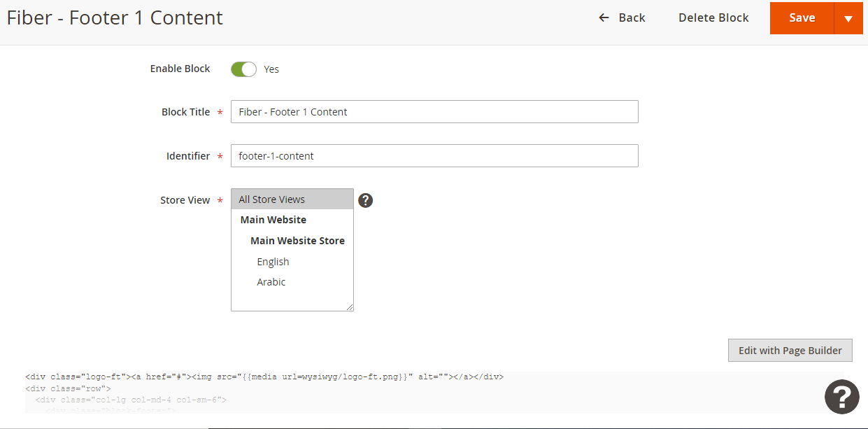Open the Store View help tooltip icon
Screen dimensions: 868x429
[x=365, y=200]
